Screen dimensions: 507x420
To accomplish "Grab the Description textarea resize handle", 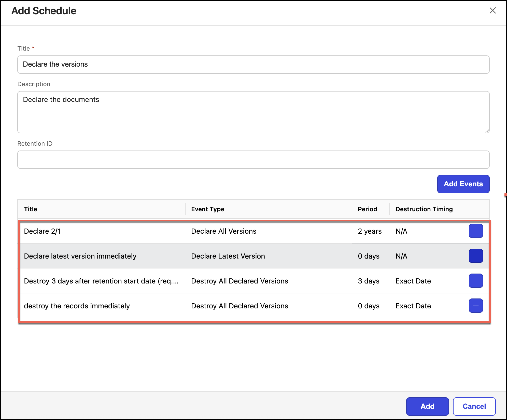I will point(487,130).
